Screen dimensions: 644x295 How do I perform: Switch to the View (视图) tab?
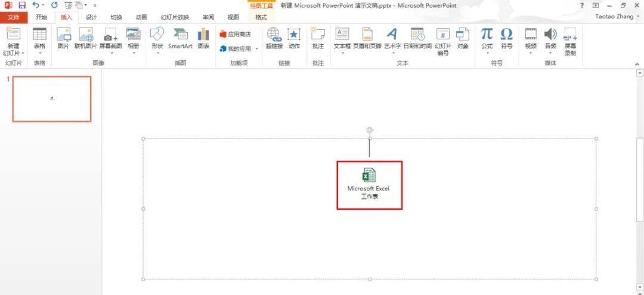(233, 17)
